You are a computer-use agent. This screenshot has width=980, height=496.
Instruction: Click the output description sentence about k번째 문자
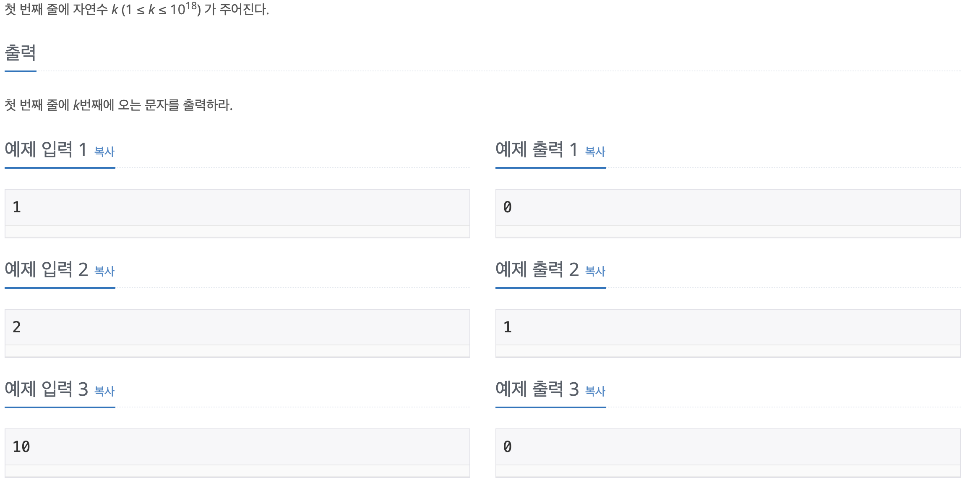(119, 105)
